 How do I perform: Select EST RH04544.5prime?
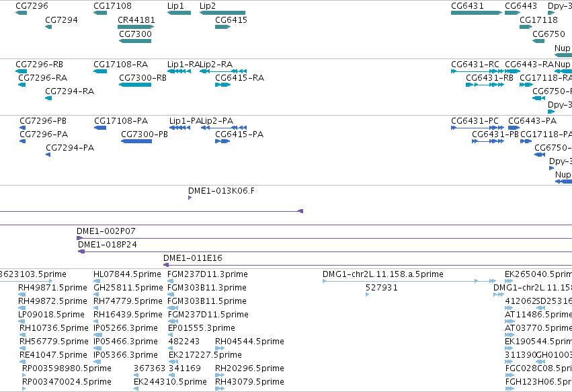[x=220, y=348]
